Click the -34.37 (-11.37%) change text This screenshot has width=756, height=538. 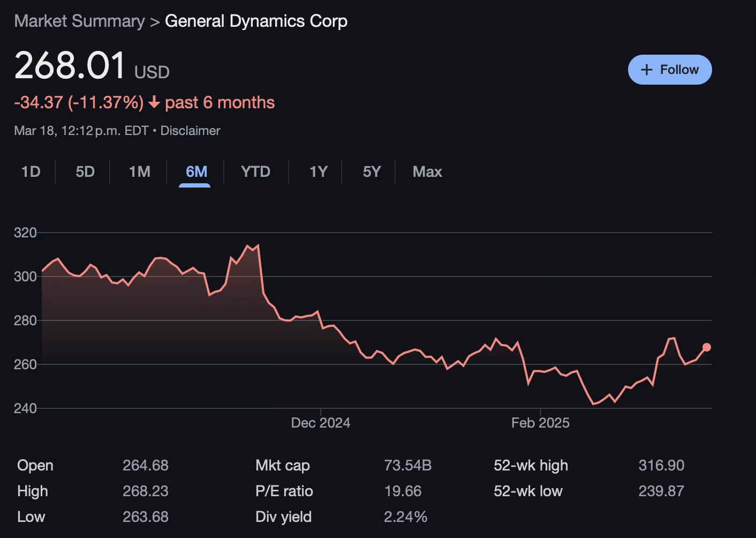tap(79, 102)
